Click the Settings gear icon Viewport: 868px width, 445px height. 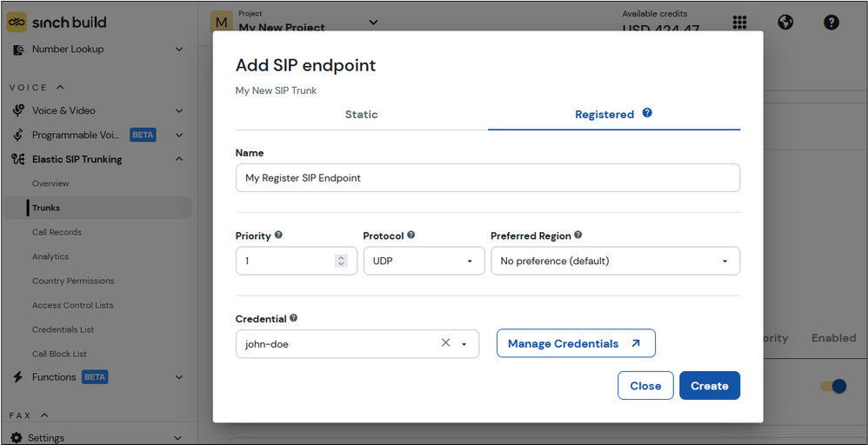pyautogui.click(x=17, y=437)
